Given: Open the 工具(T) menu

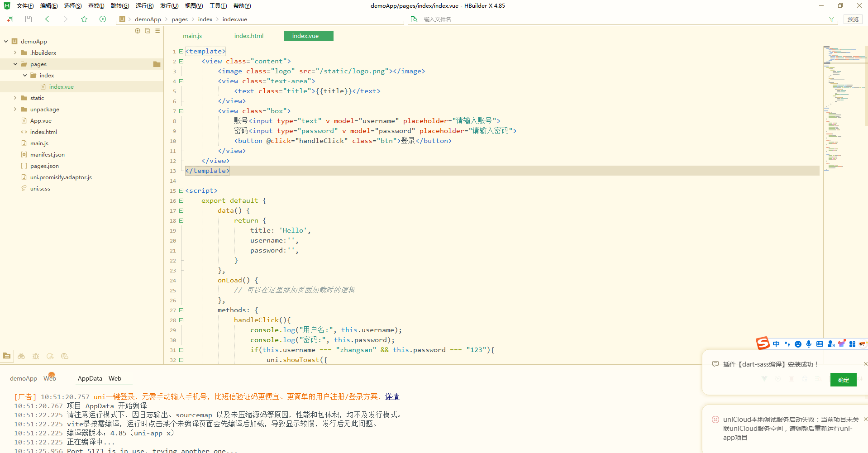Looking at the screenshot, I should click(x=218, y=6).
